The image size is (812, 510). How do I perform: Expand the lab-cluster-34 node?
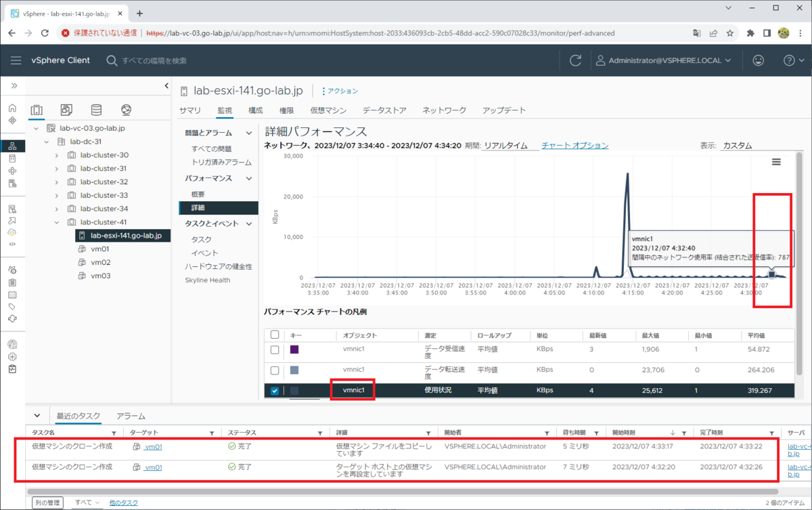pyautogui.click(x=57, y=209)
